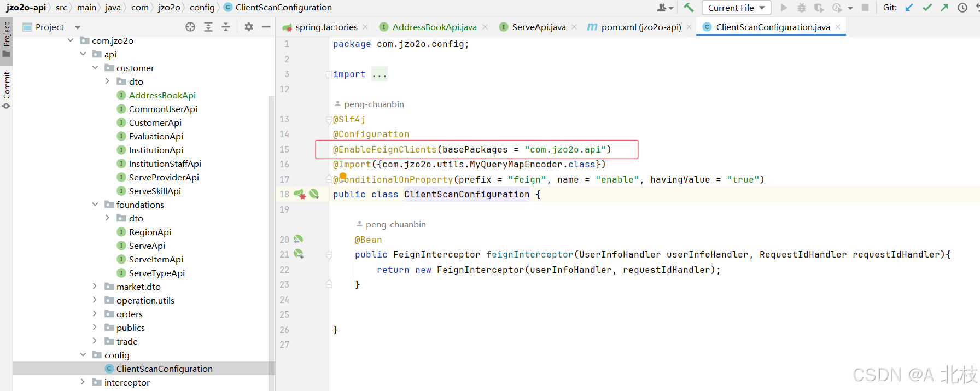This screenshot has width=980, height=391.
Task: Open Project panel options gear
Action: [x=249, y=27]
